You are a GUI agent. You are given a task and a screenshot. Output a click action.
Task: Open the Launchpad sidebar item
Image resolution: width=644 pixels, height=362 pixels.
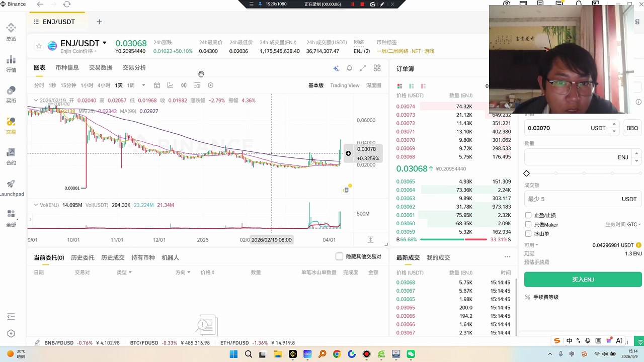11,188
